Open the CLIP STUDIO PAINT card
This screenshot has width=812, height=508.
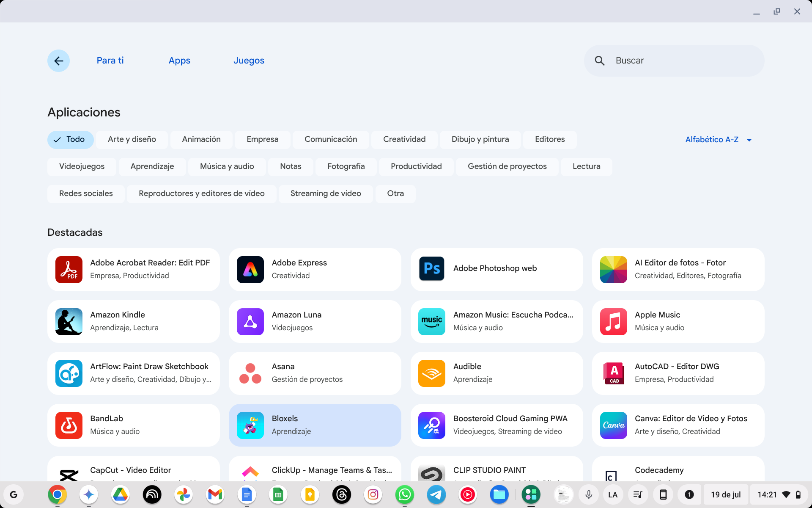(497, 468)
